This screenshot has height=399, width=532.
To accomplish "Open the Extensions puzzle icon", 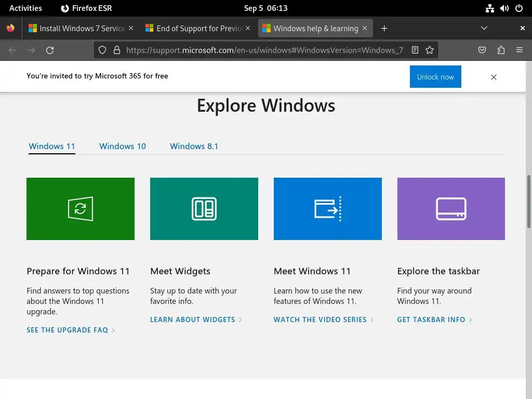I will point(501,50).
